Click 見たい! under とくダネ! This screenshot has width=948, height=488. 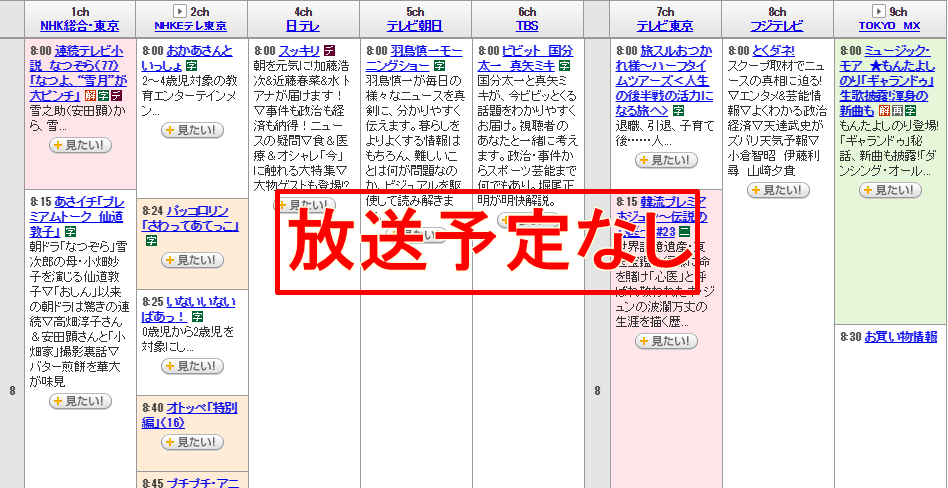coord(778,190)
